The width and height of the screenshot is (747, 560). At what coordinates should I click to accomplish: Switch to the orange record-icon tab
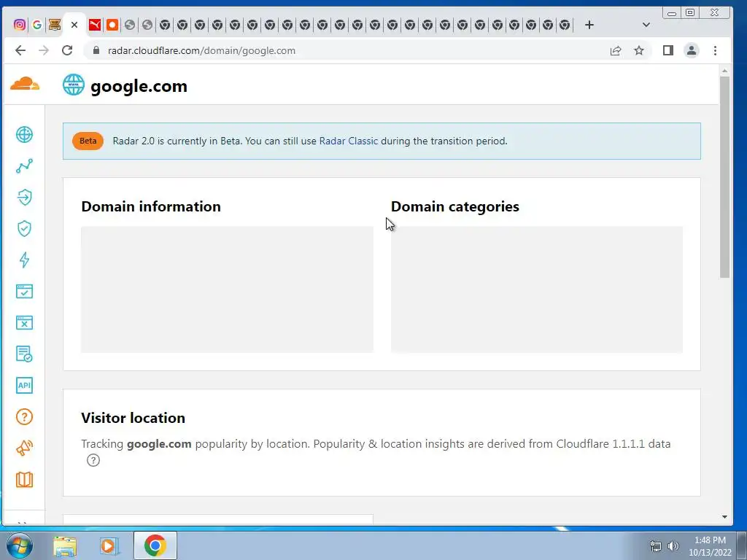tap(112, 25)
